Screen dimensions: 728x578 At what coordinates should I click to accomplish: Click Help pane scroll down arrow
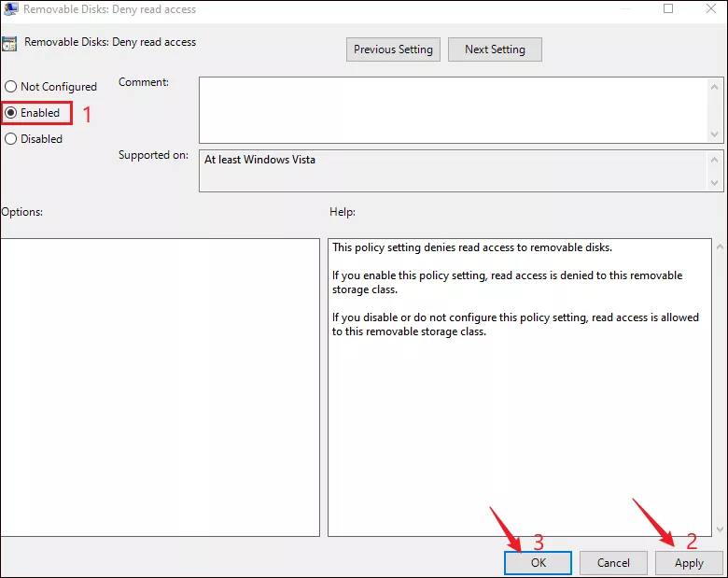tap(720, 529)
